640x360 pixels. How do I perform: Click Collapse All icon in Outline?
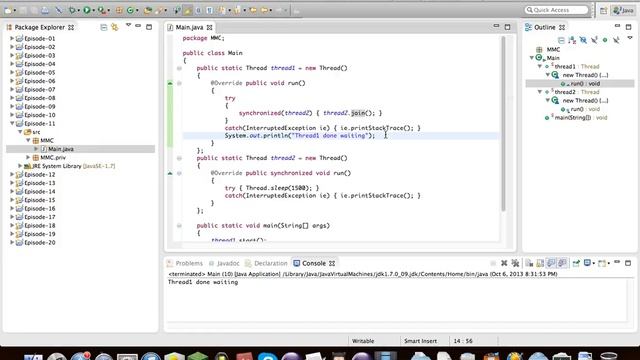pos(561,40)
